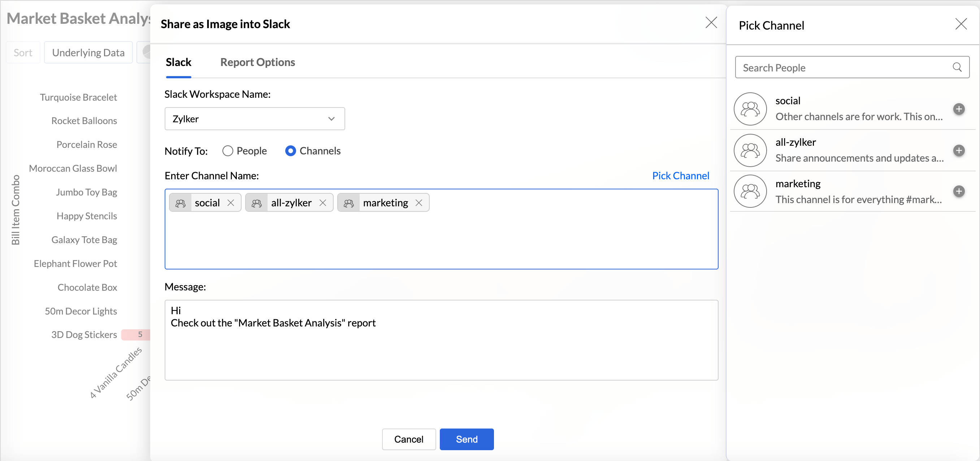
Task: Close the Share as Image into Slack dialog
Action: coord(711,23)
